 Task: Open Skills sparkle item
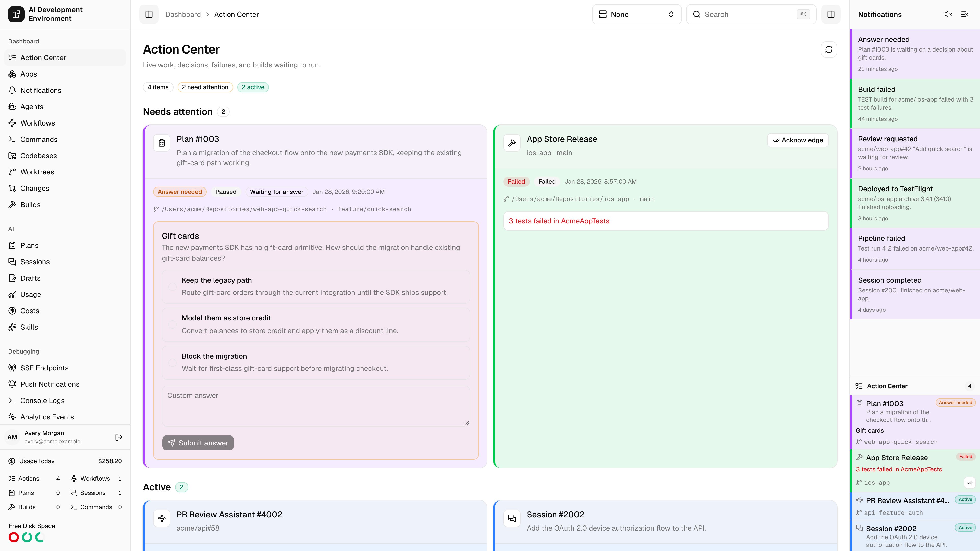(x=65, y=327)
